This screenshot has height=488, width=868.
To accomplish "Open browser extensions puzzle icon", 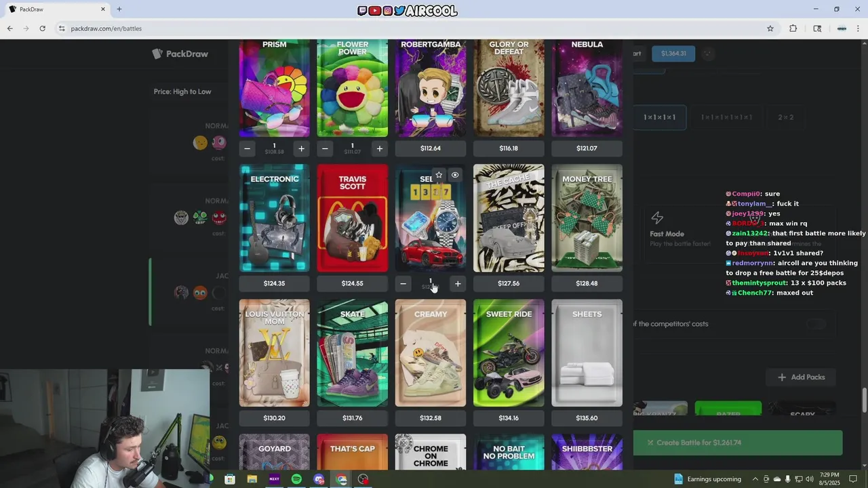I will click(793, 28).
